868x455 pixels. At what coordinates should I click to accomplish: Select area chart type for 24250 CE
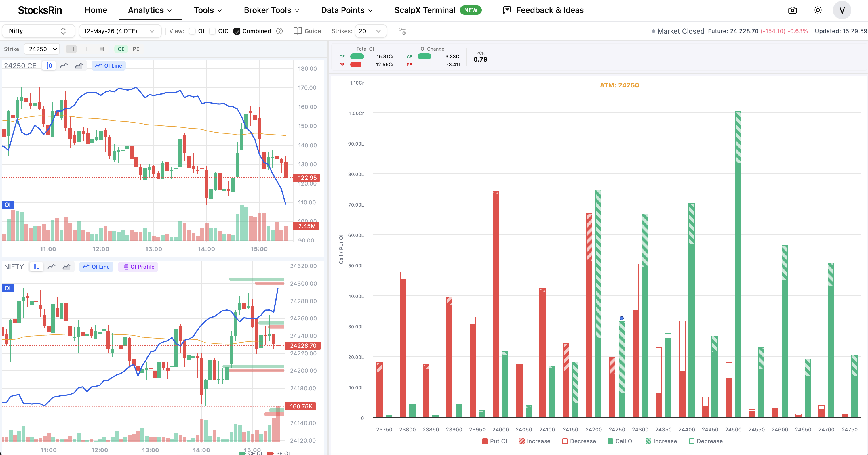79,65
